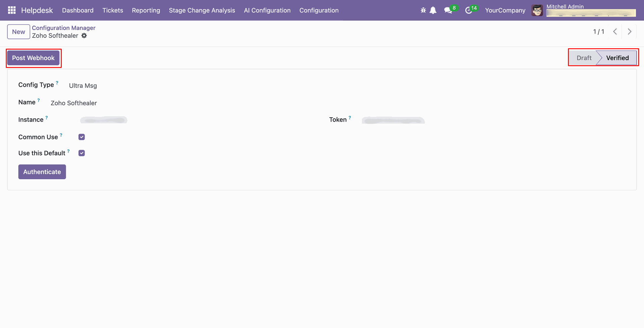Click the Instance field value
Image resolution: width=644 pixels, height=328 pixels.
coord(104,120)
